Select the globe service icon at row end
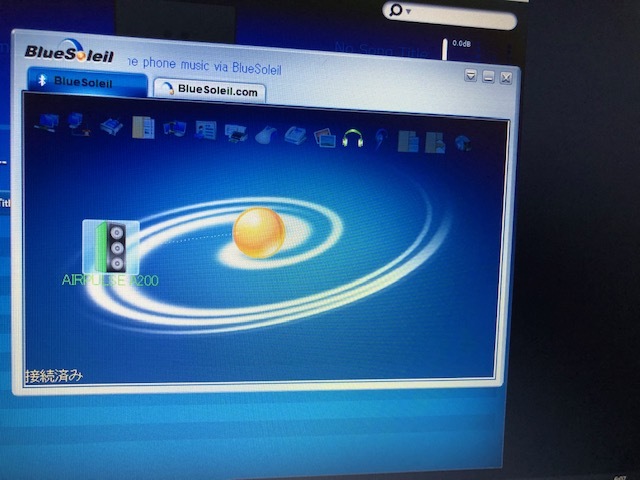Screen dimensions: 640x480 coord(463,143)
